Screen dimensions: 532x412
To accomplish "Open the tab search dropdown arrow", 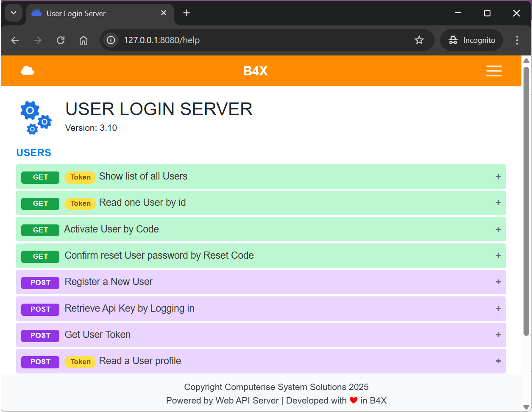I will click(x=14, y=13).
